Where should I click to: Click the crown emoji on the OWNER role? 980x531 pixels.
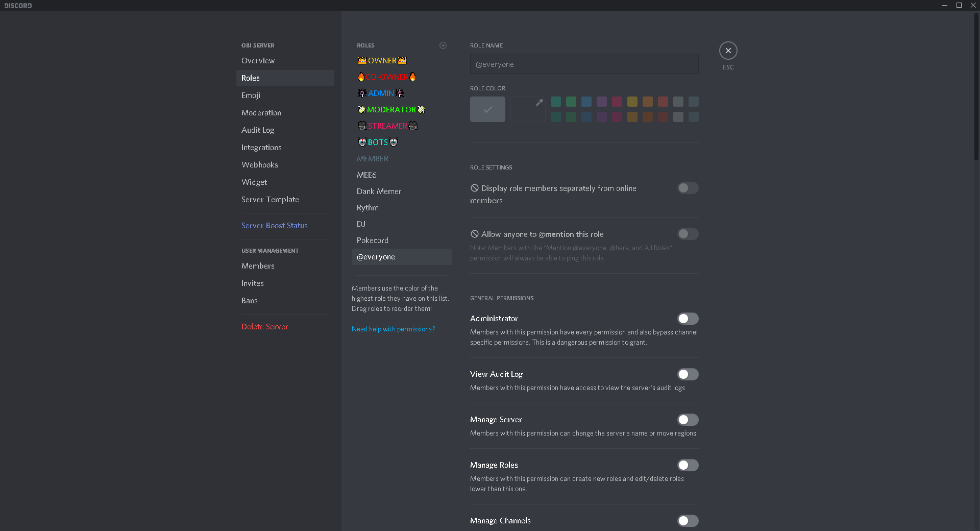362,60
